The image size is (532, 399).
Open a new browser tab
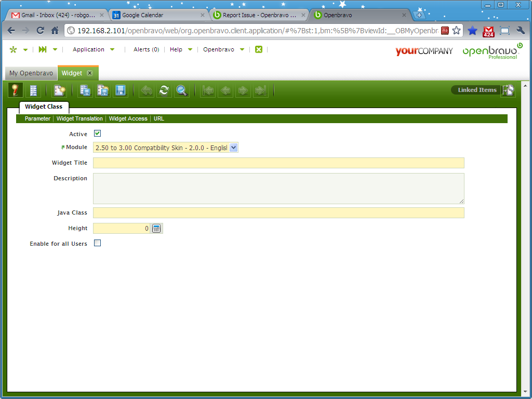[x=419, y=15]
